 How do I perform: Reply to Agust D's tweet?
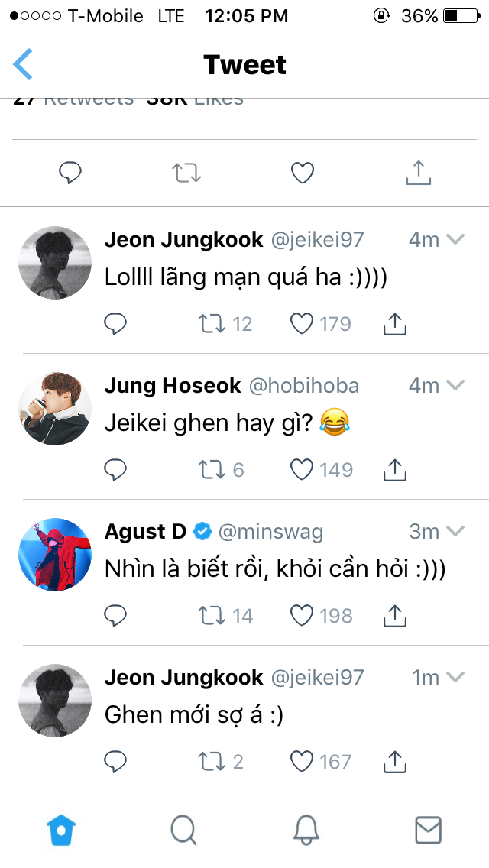pos(115,615)
